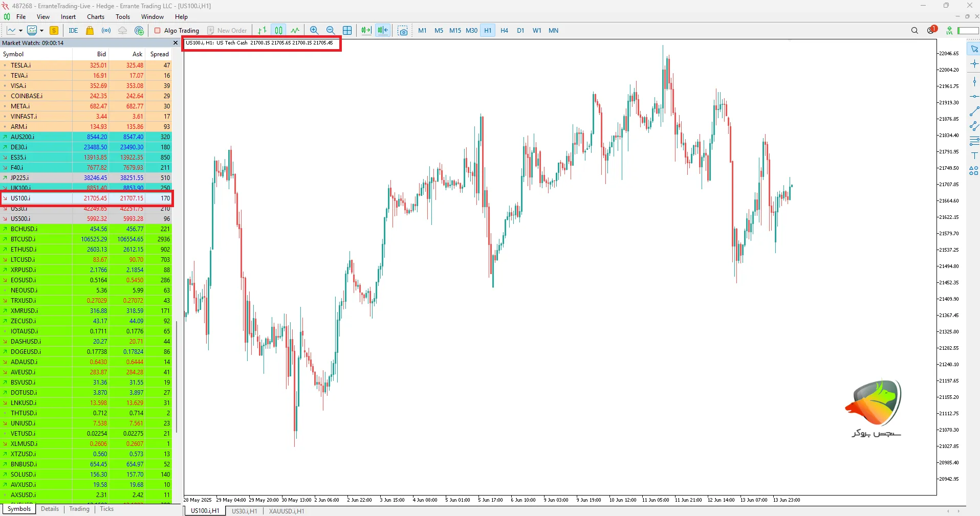Viewport: 980px width, 516px height.
Task: Take a chart screenshot with camera icon
Action: coord(403,31)
